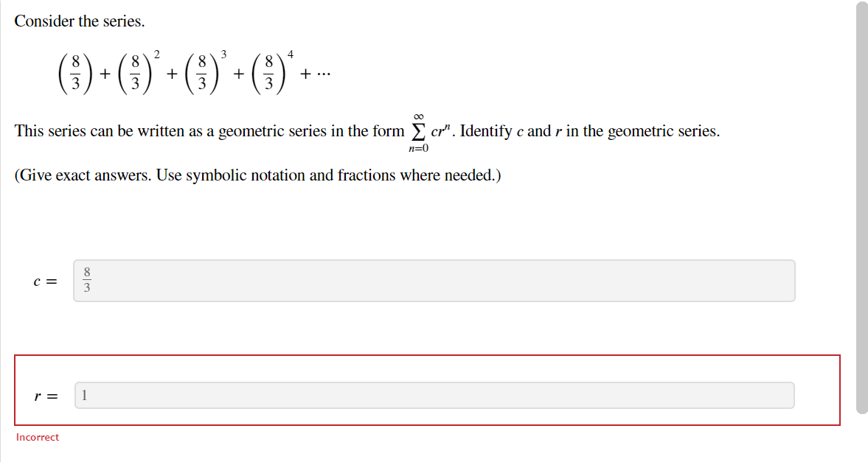Image resolution: width=868 pixels, height=462 pixels.
Task: Click the infinity symbol above the summation
Action: point(418,116)
